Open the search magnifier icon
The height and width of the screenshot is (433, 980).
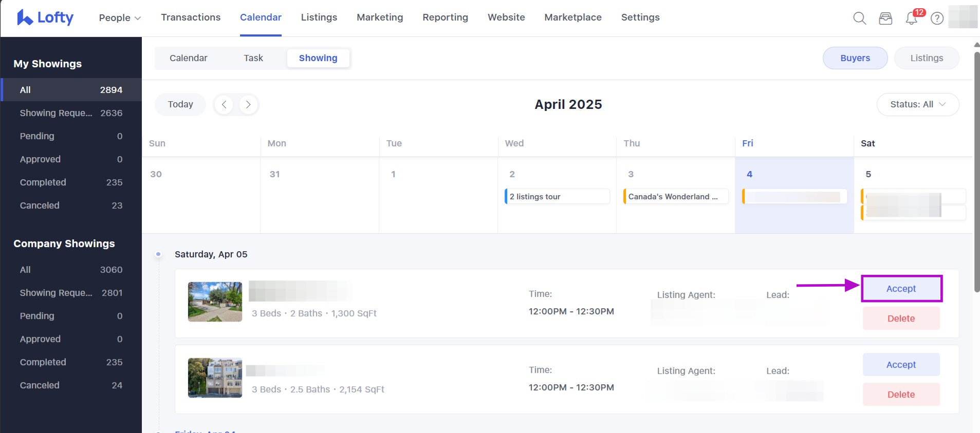point(859,18)
